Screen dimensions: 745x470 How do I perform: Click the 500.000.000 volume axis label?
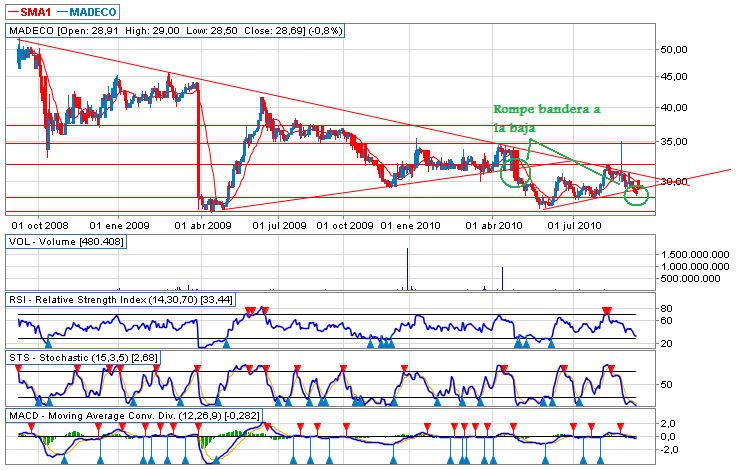[690, 278]
